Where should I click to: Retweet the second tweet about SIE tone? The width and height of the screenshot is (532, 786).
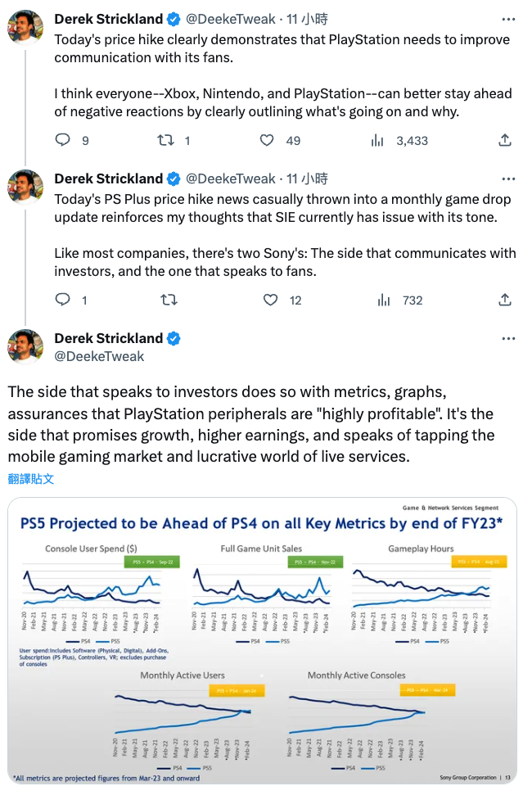169,300
